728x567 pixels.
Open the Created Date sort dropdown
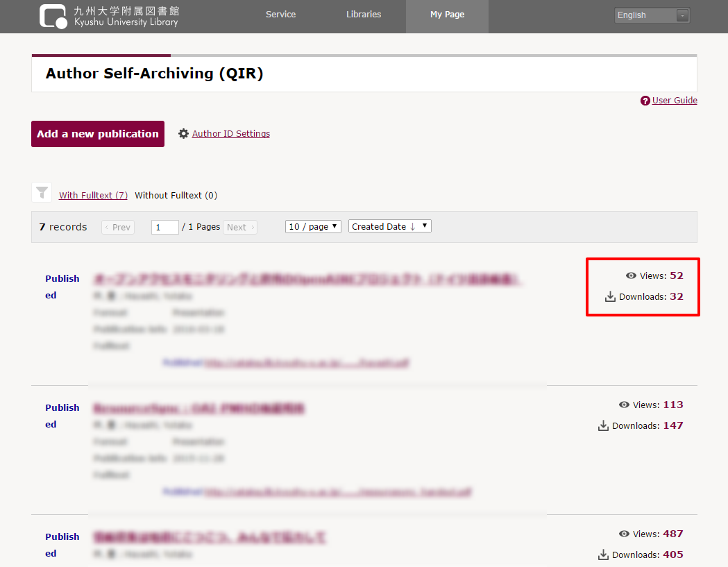tap(389, 226)
